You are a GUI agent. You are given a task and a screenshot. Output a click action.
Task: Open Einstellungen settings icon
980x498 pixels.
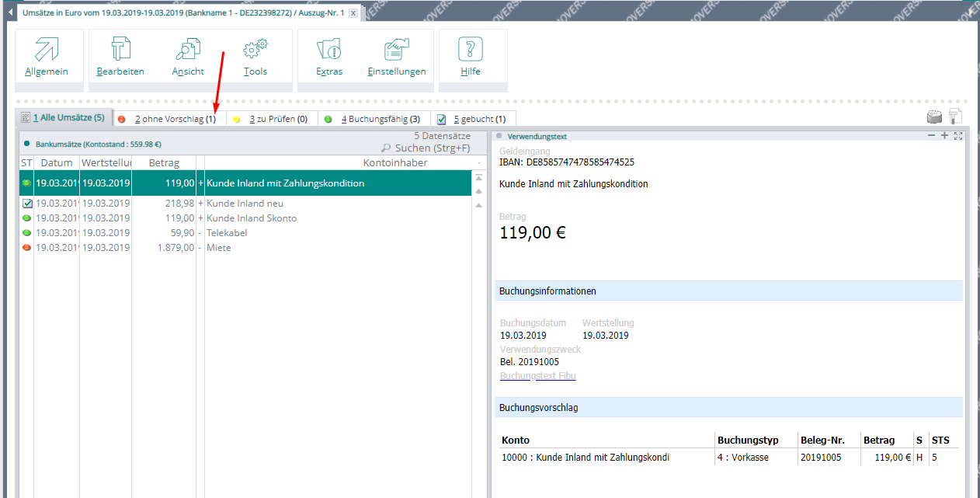(x=396, y=50)
